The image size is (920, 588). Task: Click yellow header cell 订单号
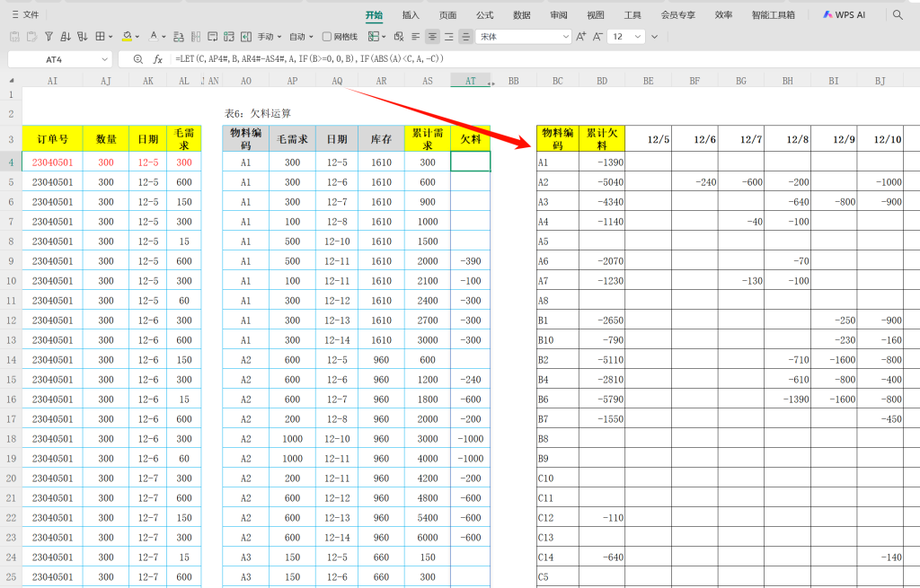(x=52, y=139)
